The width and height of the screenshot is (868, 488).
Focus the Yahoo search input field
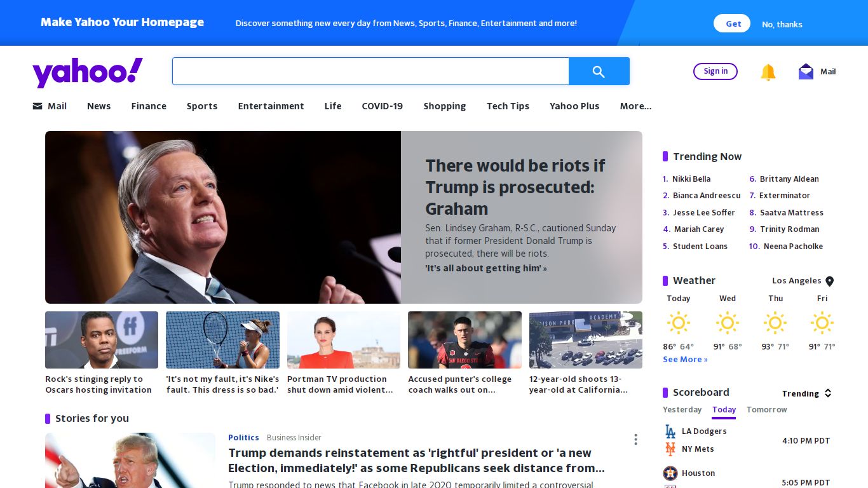(x=370, y=71)
